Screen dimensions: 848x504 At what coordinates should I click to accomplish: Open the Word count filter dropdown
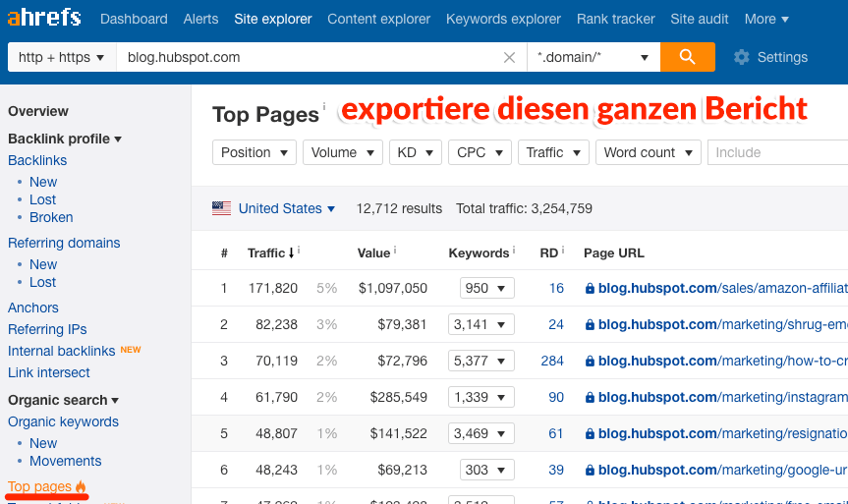[649, 152]
